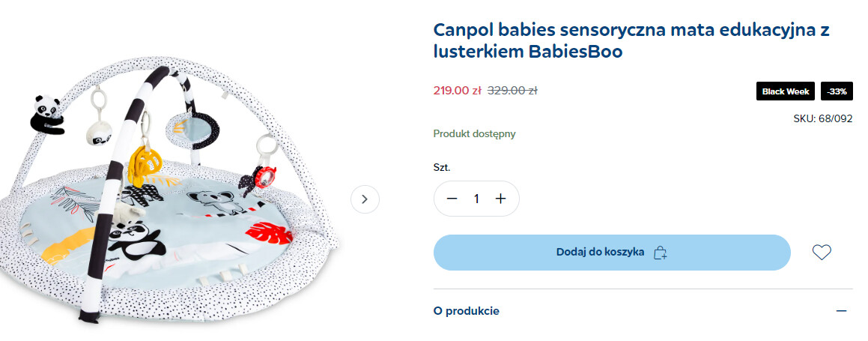Click the SKU 68/092 text
This screenshot has height=341, width=868.
(x=822, y=118)
